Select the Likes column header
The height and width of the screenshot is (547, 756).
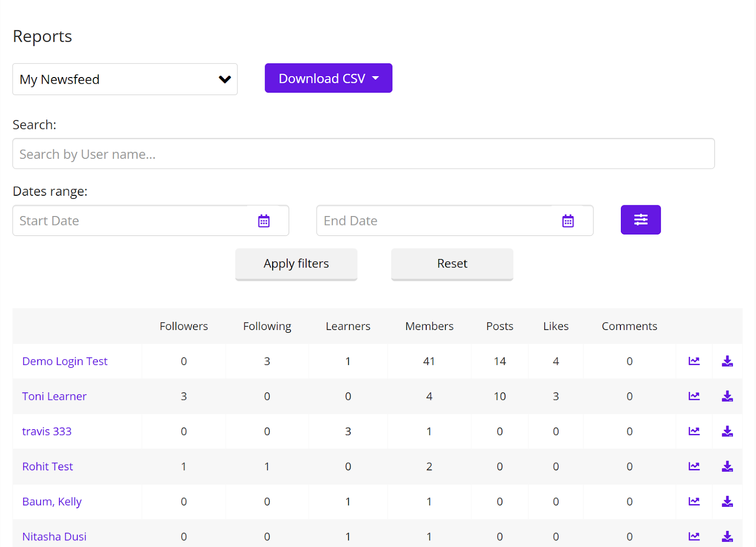(556, 326)
